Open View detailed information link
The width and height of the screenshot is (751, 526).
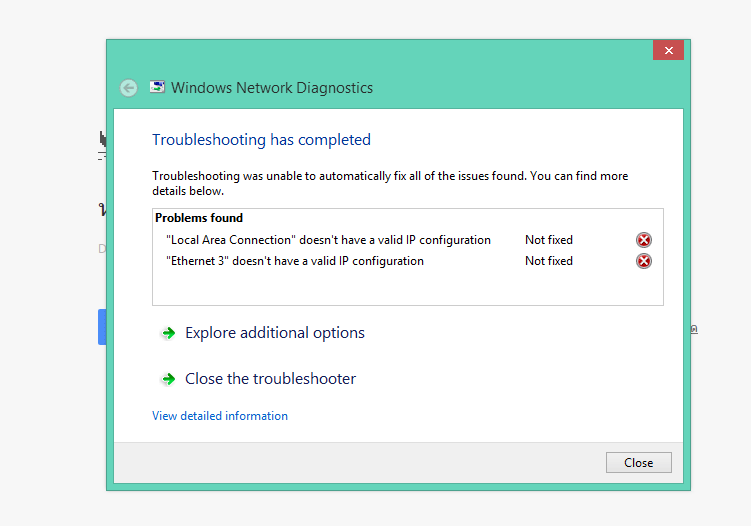[x=220, y=416]
